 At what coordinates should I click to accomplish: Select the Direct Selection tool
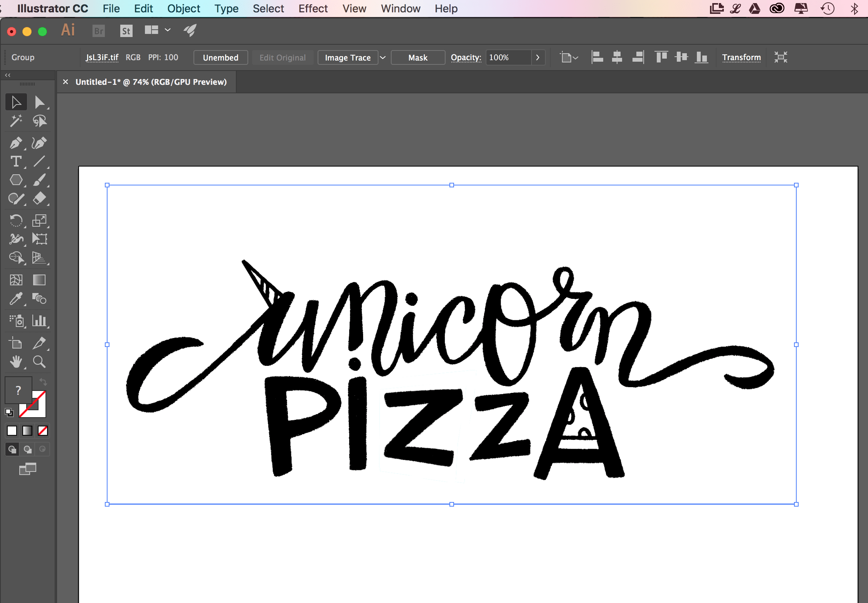pos(39,103)
